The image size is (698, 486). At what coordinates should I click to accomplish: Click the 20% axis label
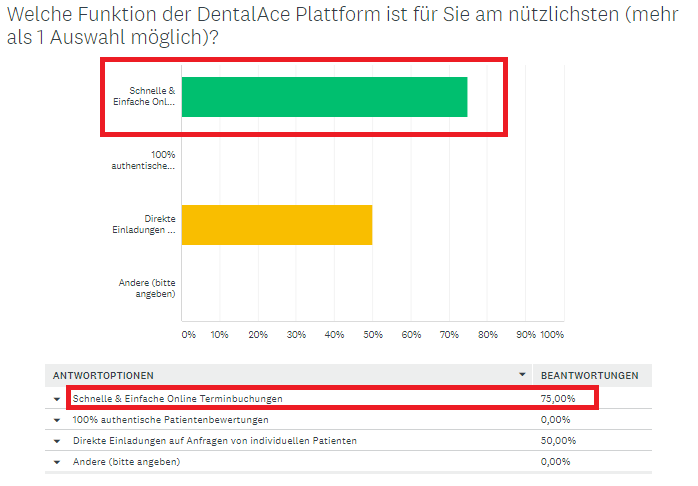pyautogui.click(x=258, y=335)
